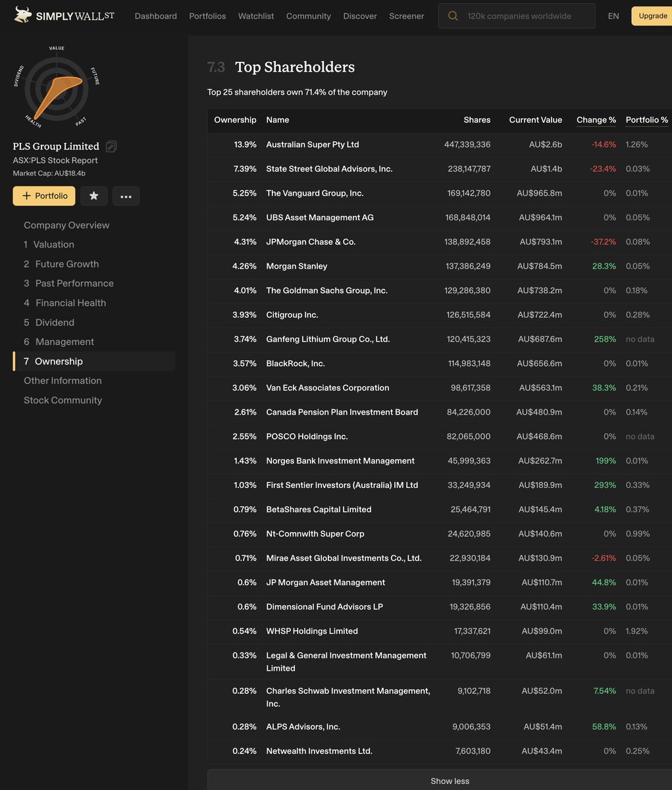Select the 7 Ownership section
The image size is (672, 790).
pos(94,361)
